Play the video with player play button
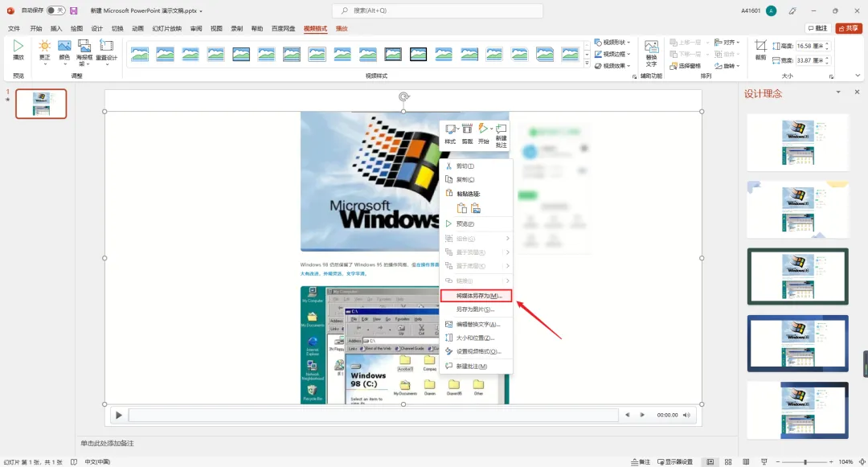Image resolution: width=868 pixels, height=467 pixels. point(118,415)
